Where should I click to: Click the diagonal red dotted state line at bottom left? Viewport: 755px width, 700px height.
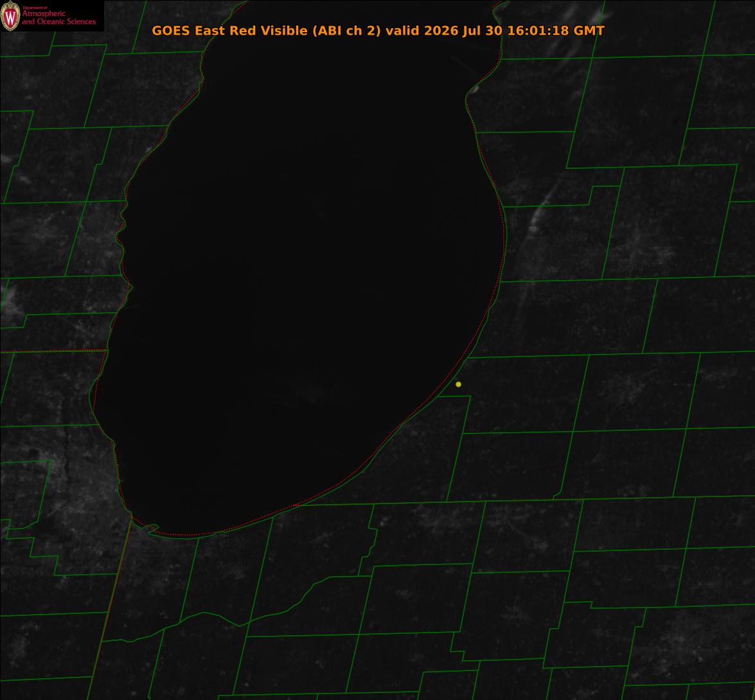pyautogui.click(x=110, y=609)
